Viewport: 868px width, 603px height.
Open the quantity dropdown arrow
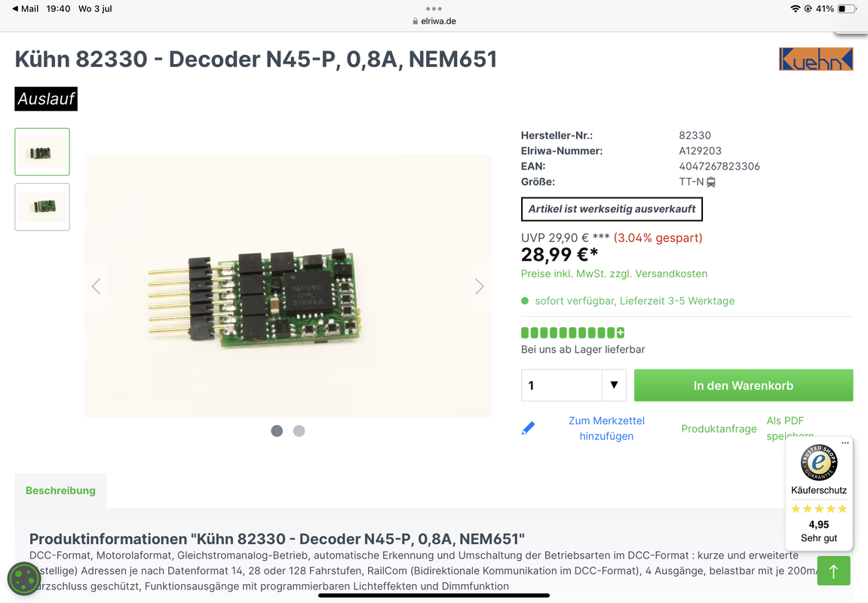tap(614, 385)
